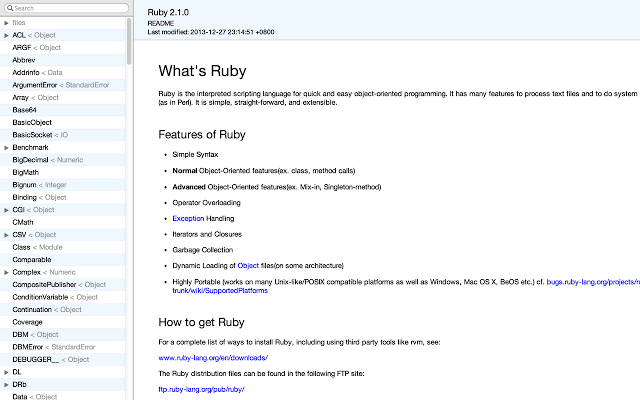Select Abbrev in the class list
This screenshot has height=400, width=640.
(62, 60)
